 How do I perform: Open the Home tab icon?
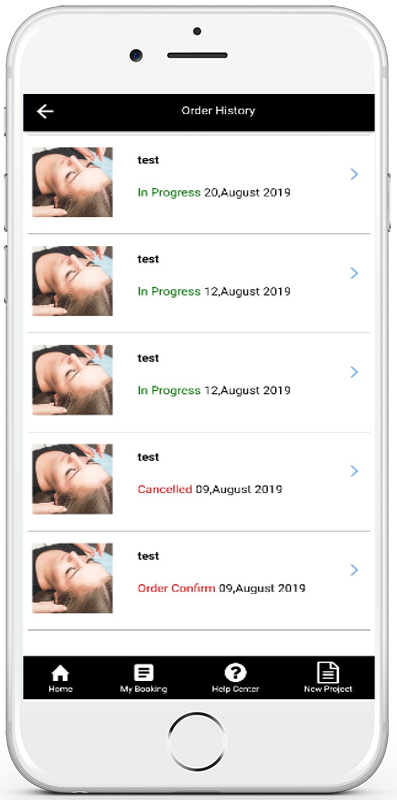coord(60,673)
